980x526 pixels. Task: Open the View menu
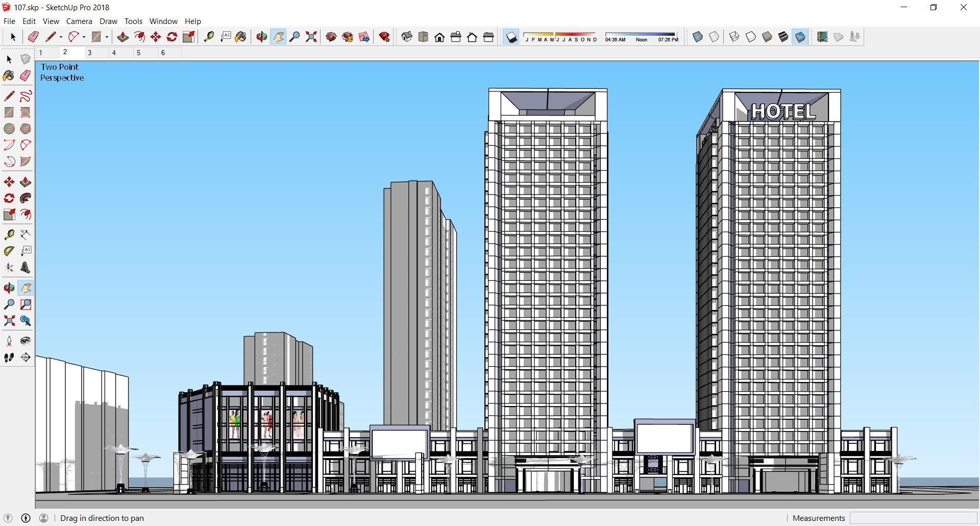(51, 21)
